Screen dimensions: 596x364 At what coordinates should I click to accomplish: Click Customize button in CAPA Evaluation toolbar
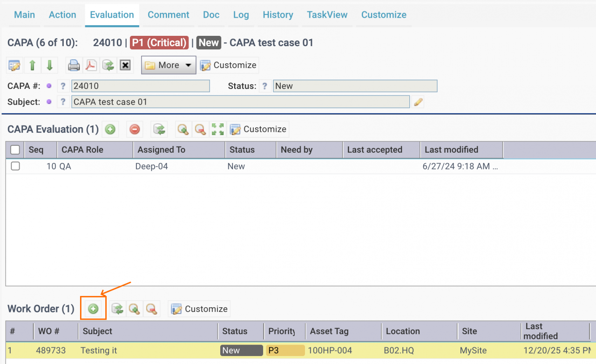point(258,129)
